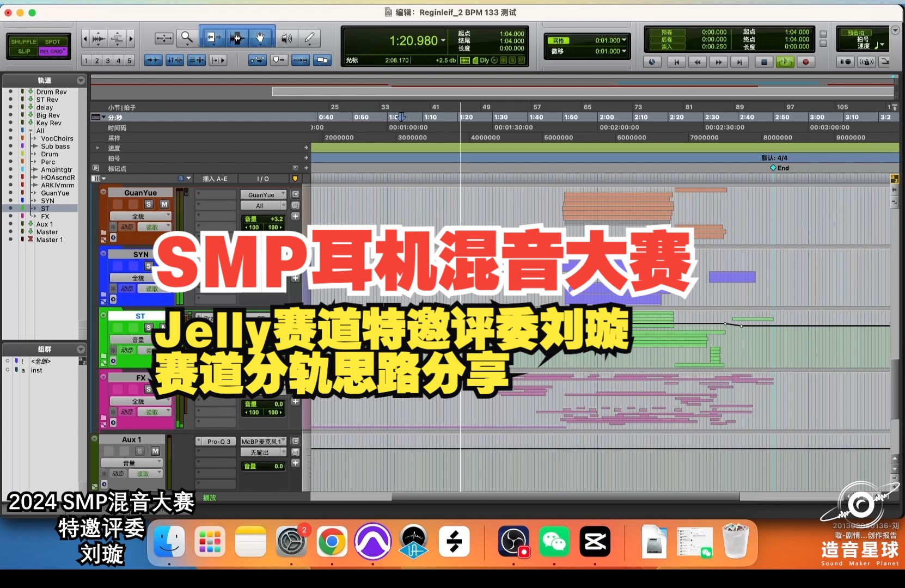Open CapCut from the Dock
905x588 pixels.
(x=595, y=542)
